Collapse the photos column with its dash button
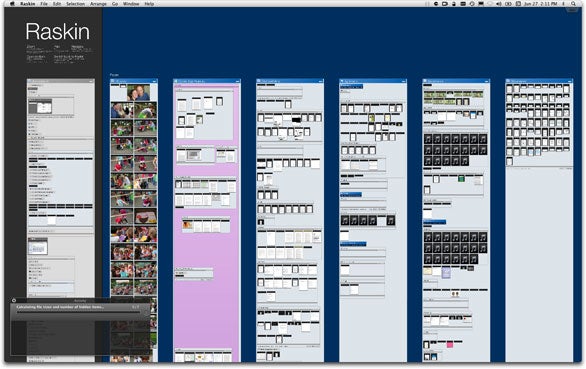The height and width of the screenshot is (369, 586). pyautogui.click(x=155, y=81)
